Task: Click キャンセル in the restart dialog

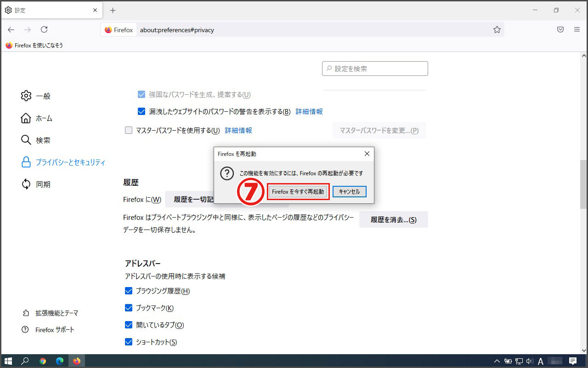Action: [x=349, y=191]
